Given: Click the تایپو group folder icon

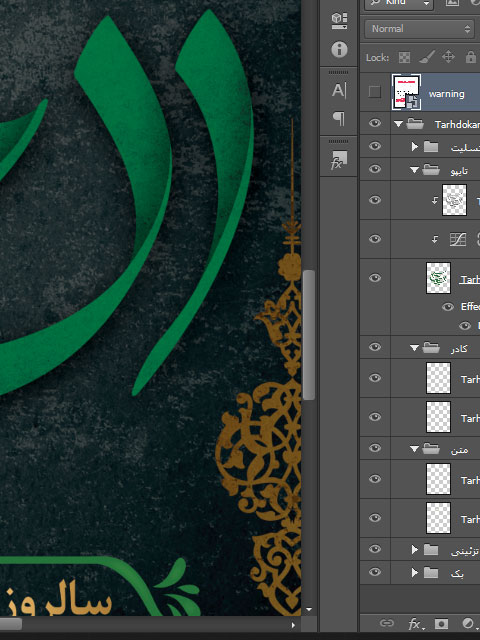Looking at the screenshot, I should tap(431, 169).
